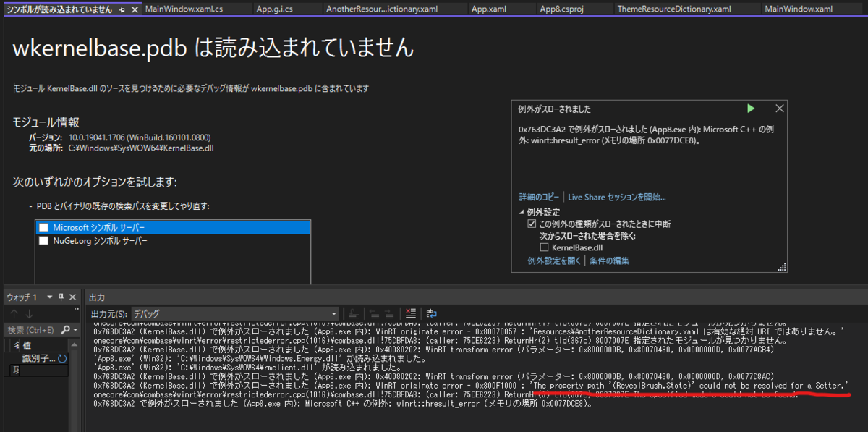This screenshot has height=432, width=868.
Task: Pin the symbols-not-loaded document tab
Action: point(123,9)
